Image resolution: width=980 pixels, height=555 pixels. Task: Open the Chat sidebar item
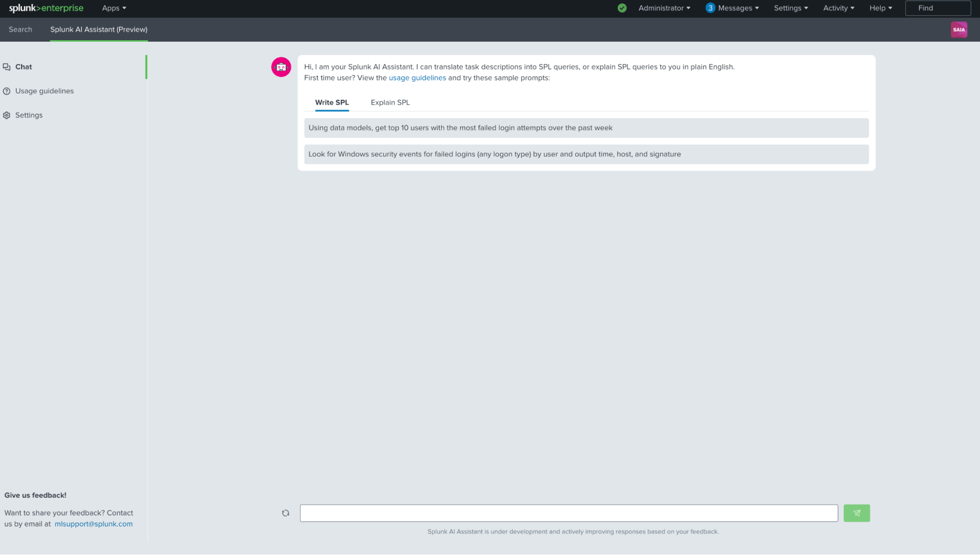24,67
